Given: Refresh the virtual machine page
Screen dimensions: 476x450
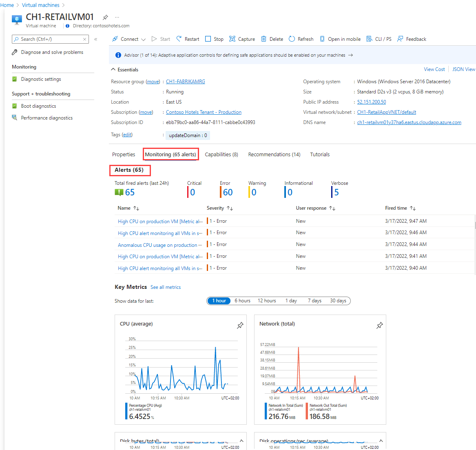Looking at the screenshot, I should [x=301, y=39].
